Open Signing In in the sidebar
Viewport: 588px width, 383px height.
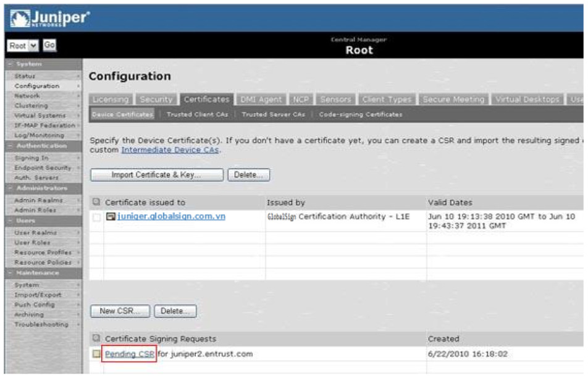[x=31, y=158]
